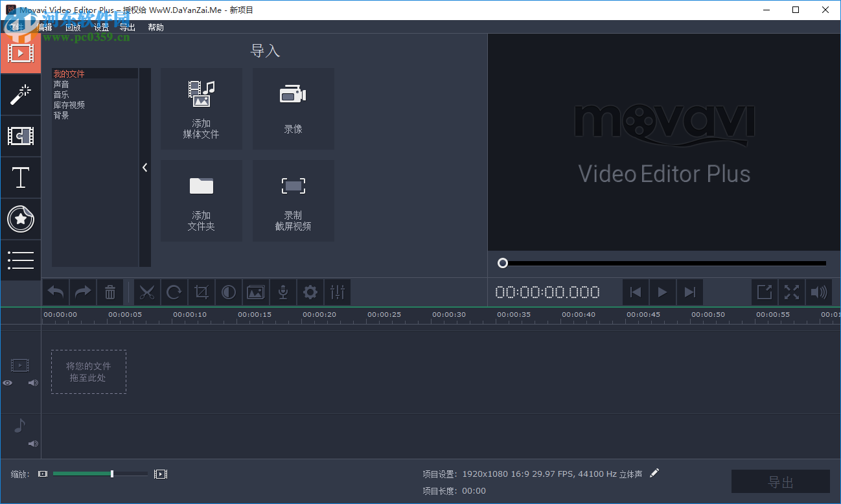Rotate the clip using the Rotate icon

tap(174, 292)
